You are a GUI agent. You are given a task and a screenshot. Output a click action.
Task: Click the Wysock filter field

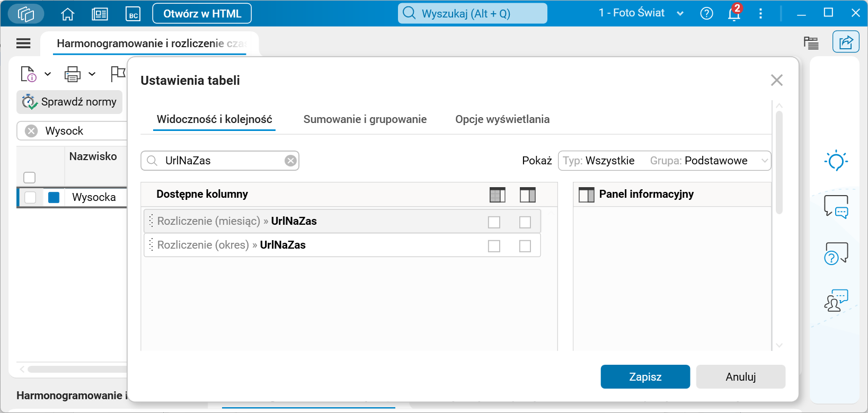coord(73,131)
